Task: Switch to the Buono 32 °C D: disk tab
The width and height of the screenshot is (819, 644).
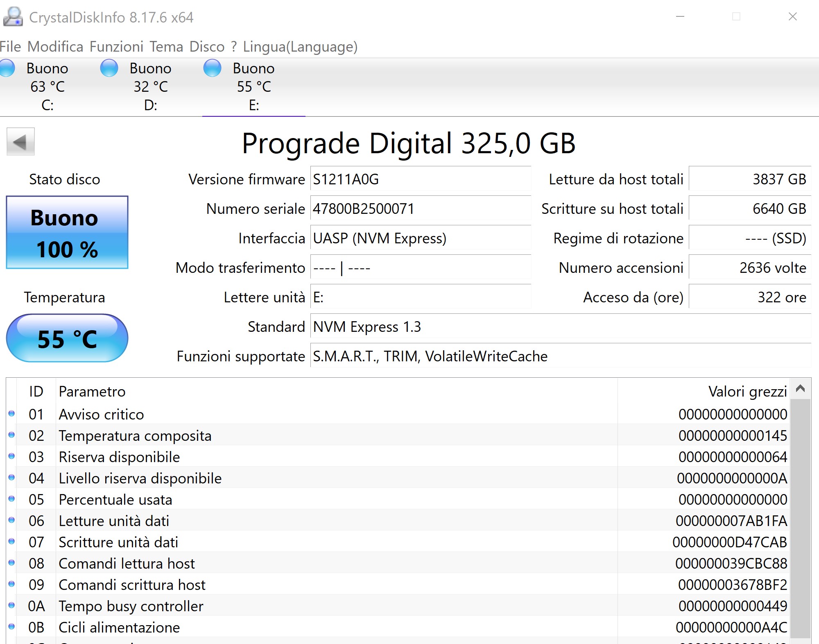Action: (151, 87)
